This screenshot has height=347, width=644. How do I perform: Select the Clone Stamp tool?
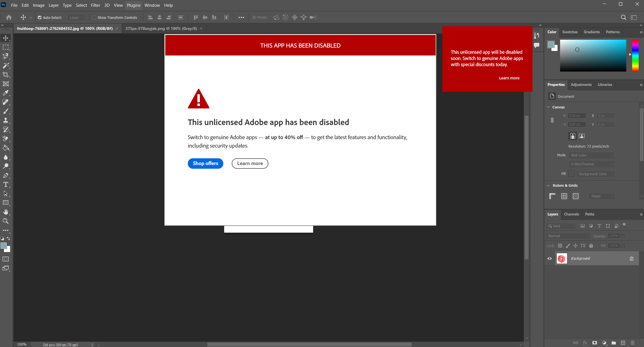(x=6, y=120)
